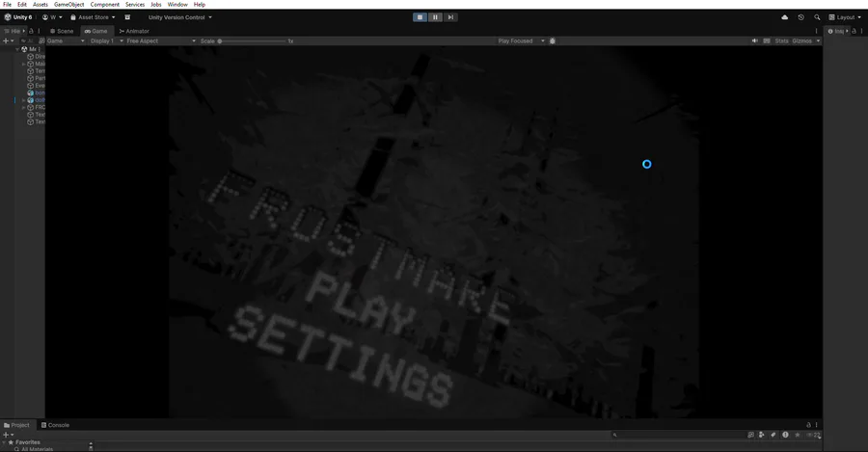Switch to the Inspector tab
The height and width of the screenshot is (452, 868).
[835, 31]
